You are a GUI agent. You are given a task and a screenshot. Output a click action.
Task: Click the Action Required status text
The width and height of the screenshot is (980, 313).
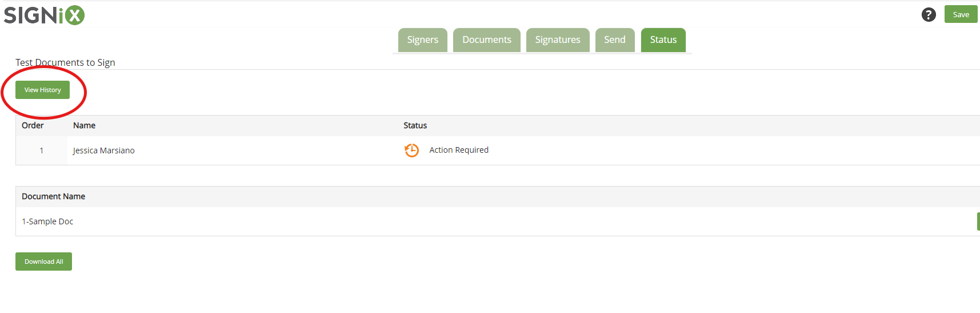click(459, 150)
